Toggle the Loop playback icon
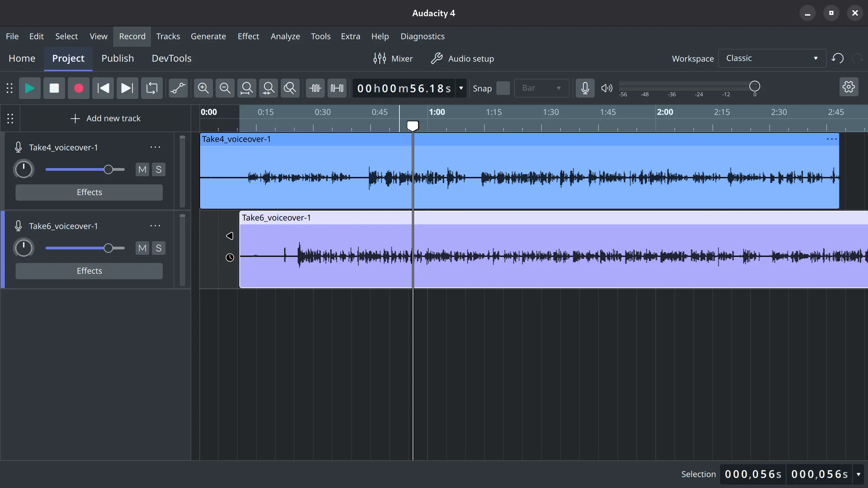This screenshot has height=488, width=868. click(152, 88)
